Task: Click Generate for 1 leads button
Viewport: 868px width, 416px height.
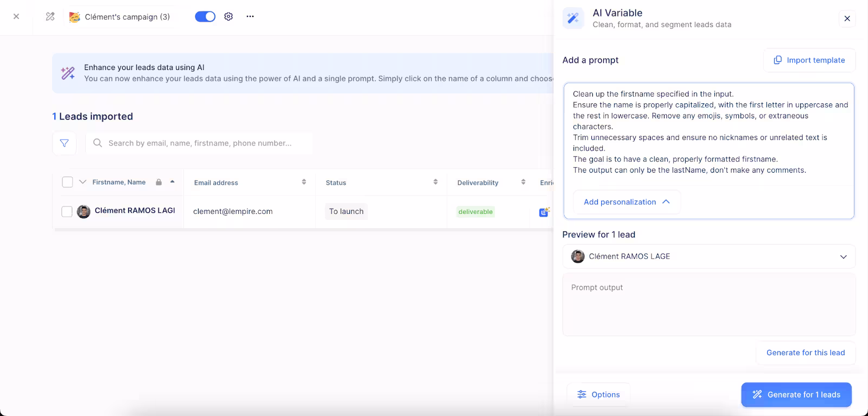Action: pos(796,395)
